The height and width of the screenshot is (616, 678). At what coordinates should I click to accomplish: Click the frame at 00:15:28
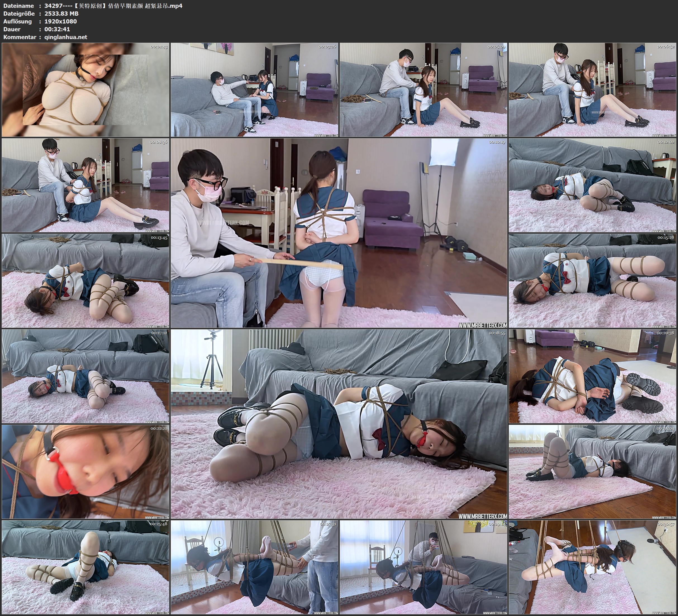(x=593, y=281)
